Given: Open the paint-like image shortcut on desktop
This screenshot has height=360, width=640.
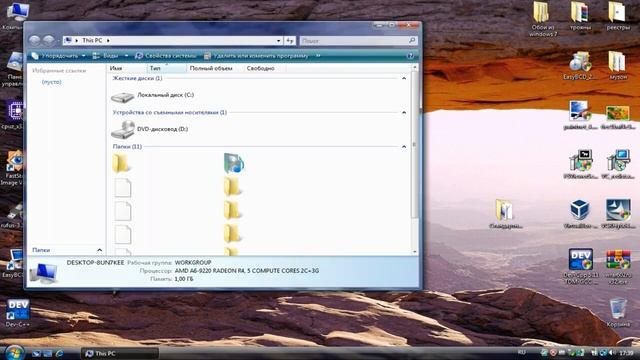Looking at the screenshot, I should (x=580, y=115).
